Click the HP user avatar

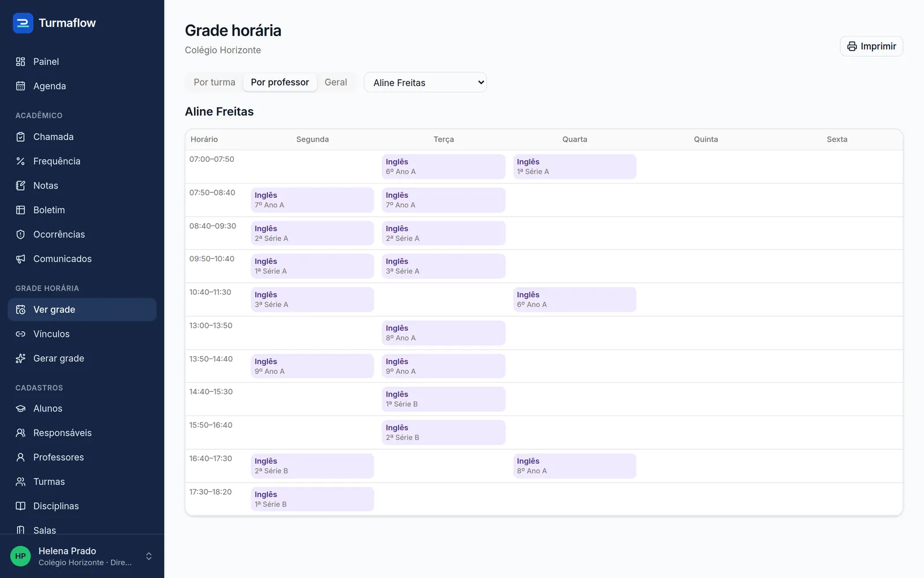click(x=21, y=556)
